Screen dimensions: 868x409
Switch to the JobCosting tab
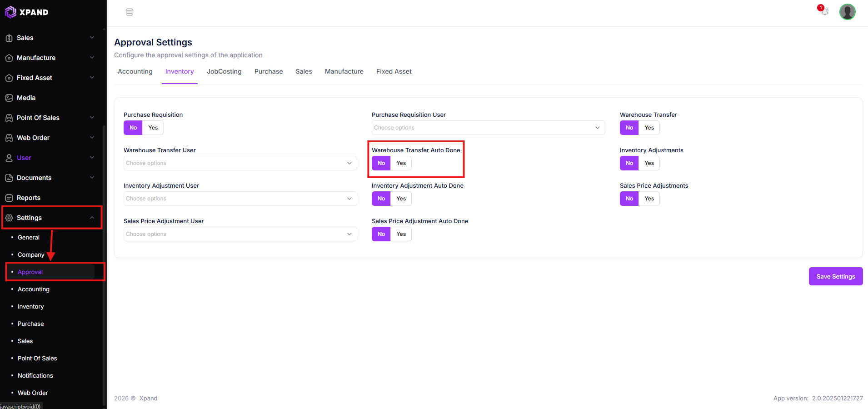pyautogui.click(x=224, y=71)
